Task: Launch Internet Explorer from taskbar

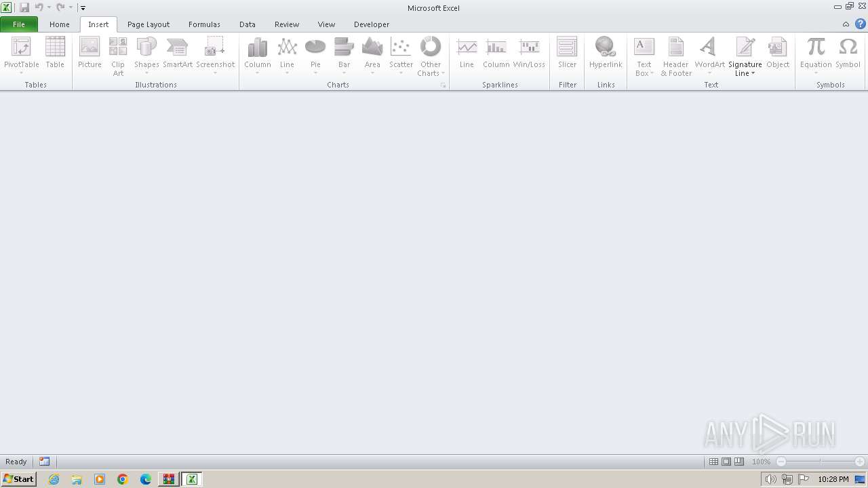Action: [54, 479]
